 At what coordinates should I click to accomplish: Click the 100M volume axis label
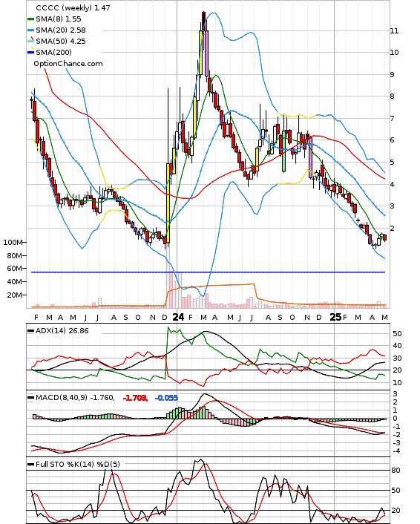(x=13, y=242)
